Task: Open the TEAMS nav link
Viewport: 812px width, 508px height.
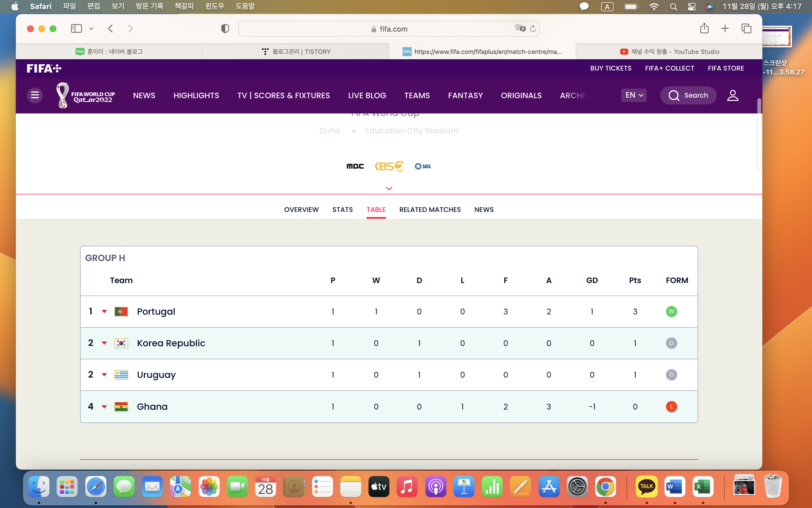Action: 417,95
